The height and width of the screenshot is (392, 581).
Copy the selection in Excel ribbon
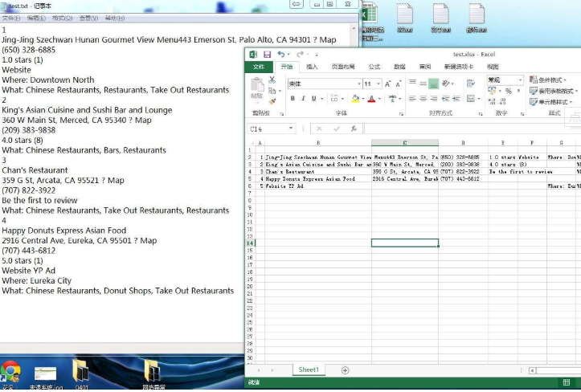point(272,91)
